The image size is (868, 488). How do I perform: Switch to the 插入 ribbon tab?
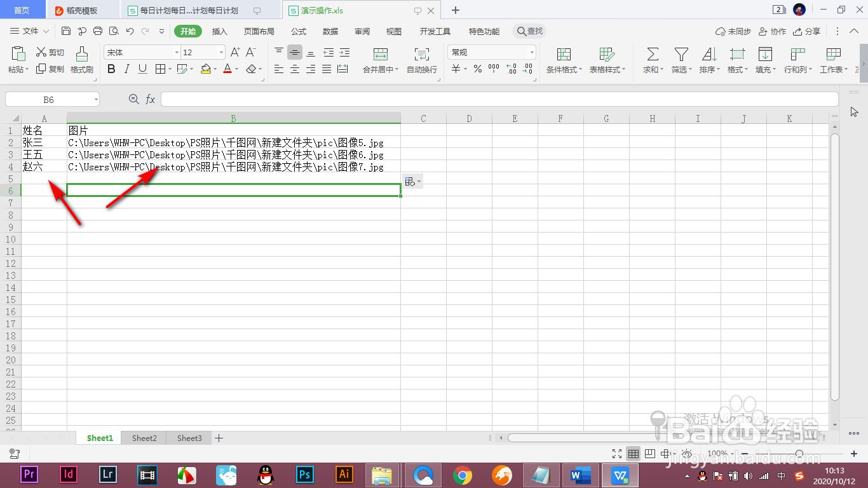coord(219,30)
